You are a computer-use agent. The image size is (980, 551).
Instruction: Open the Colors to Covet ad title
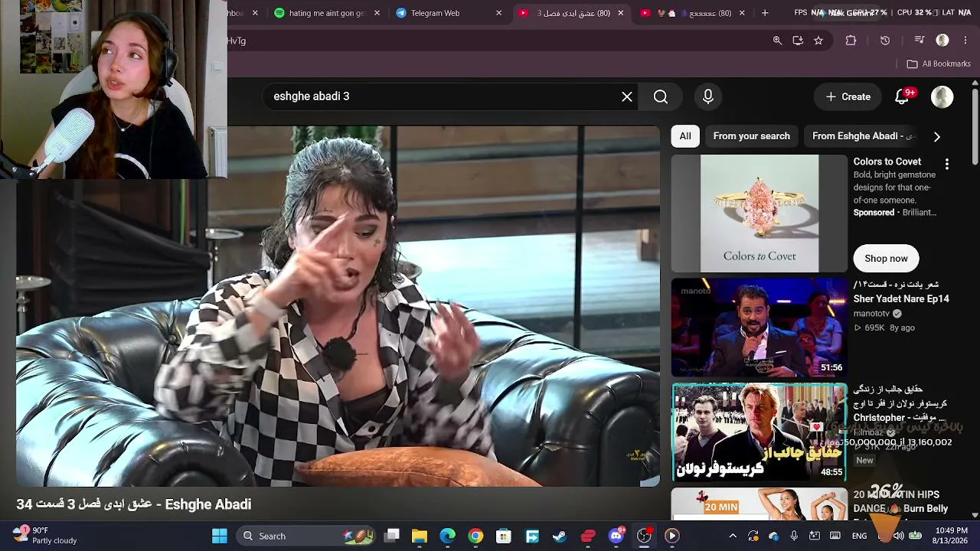click(887, 161)
